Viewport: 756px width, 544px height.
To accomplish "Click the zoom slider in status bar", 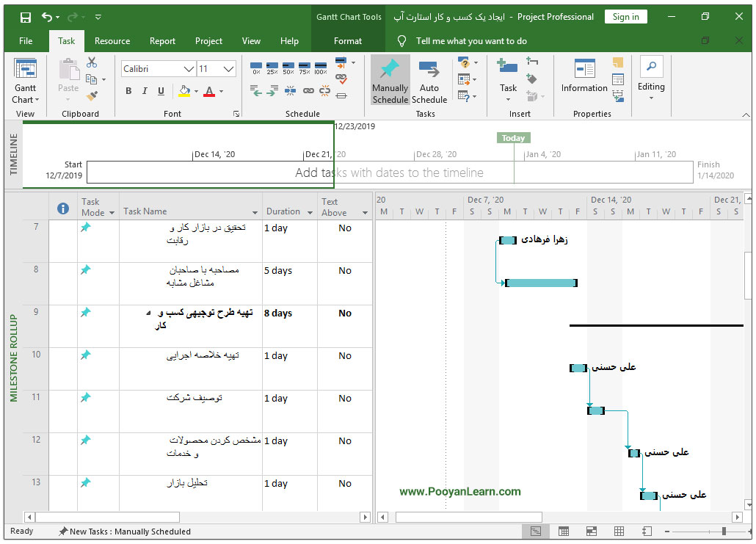I will point(723,532).
